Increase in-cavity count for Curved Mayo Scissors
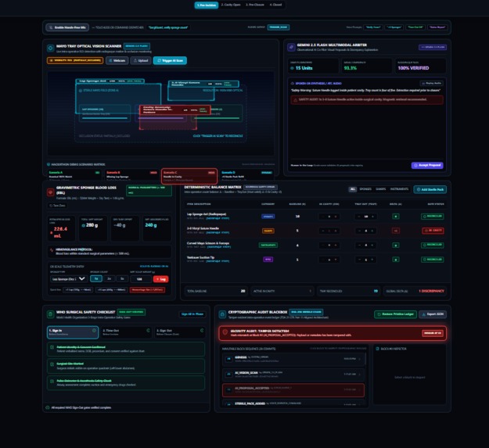The width and height of the screenshot is (489, 448). [336, 246]
